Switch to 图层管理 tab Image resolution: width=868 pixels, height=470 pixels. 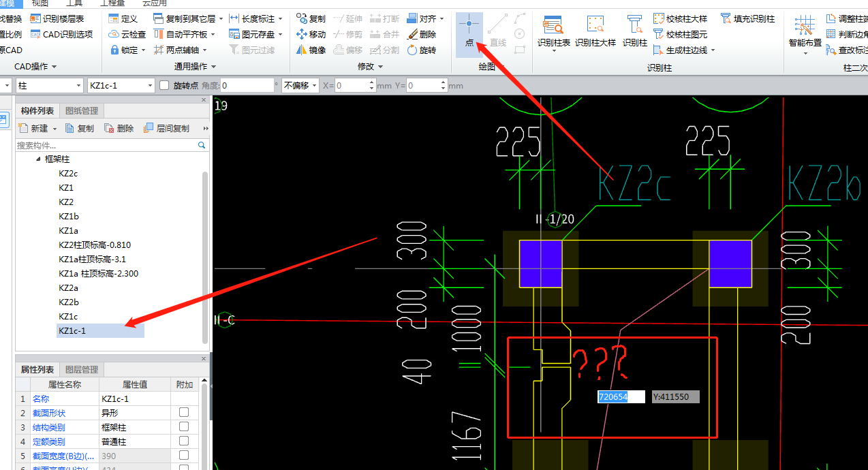click(82, 369)
